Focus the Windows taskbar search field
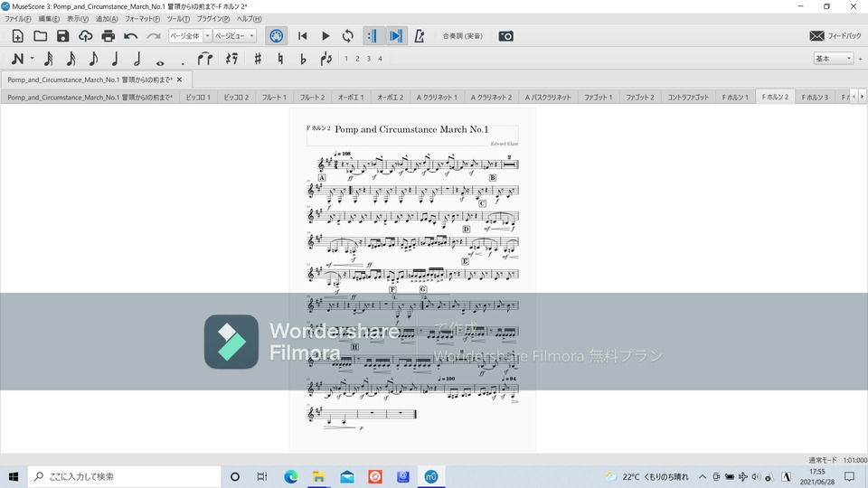Image resolution: width=868 pixels, height=488 pixels. click(x=125, y=476)
